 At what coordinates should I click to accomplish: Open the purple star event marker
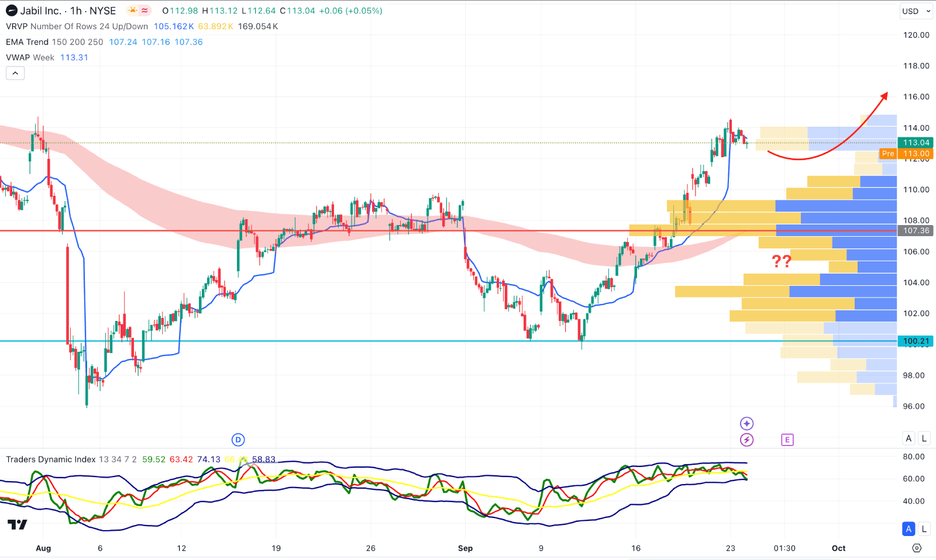746,423
